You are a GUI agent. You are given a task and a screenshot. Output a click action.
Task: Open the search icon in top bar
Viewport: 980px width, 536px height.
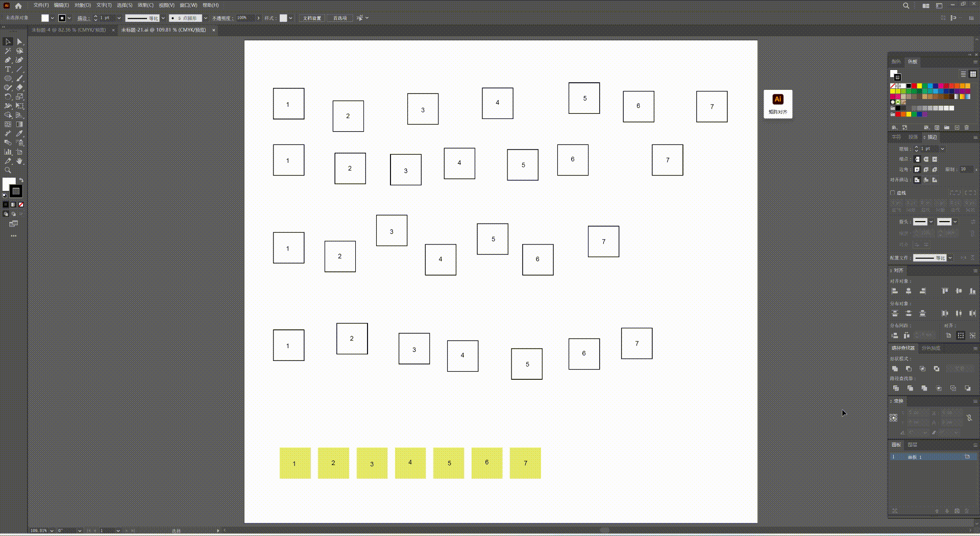[x=906, y=6]
